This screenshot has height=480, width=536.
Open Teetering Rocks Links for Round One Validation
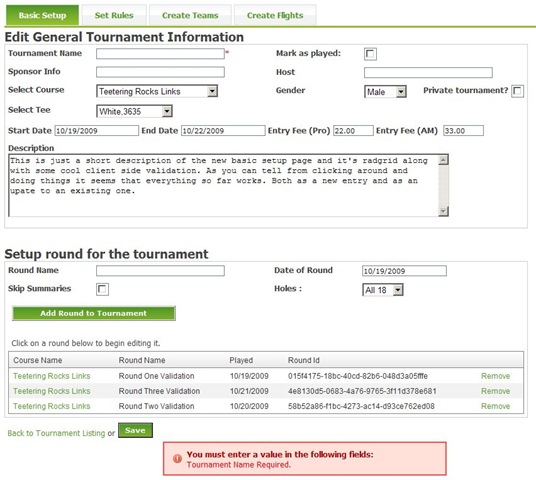point(52,376)
